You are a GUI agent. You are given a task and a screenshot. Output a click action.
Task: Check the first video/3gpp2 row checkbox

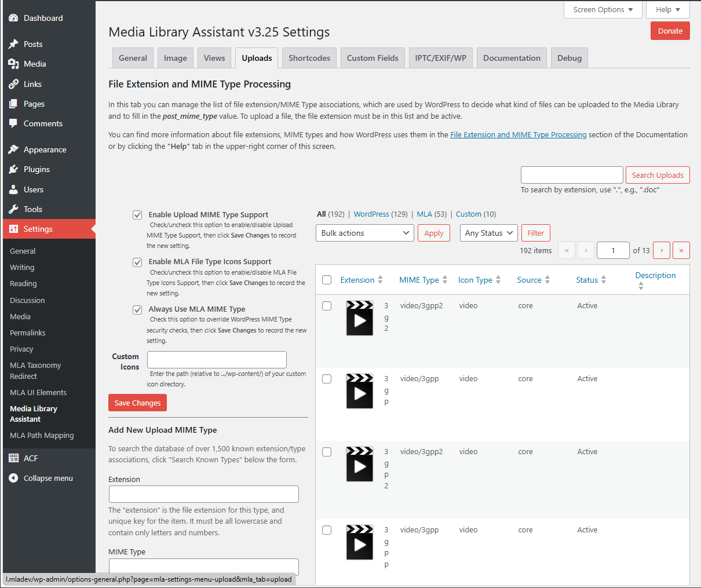point(326,306)
